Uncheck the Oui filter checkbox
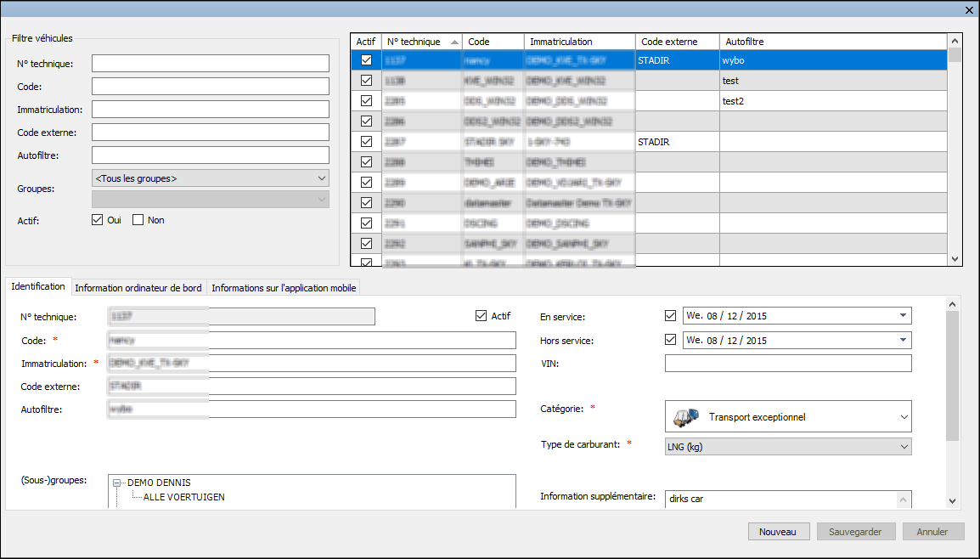The width and height of the screenshot is (980, 559). click(98, 220)
